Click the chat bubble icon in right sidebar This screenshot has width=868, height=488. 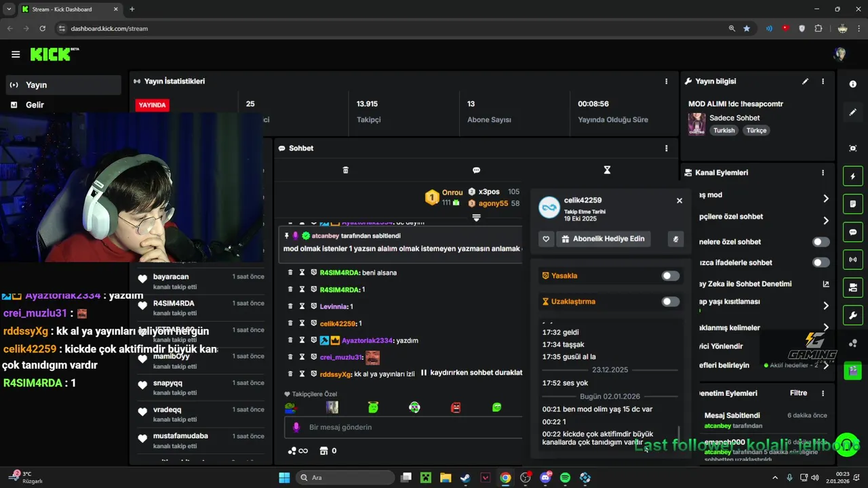(853, 232)
